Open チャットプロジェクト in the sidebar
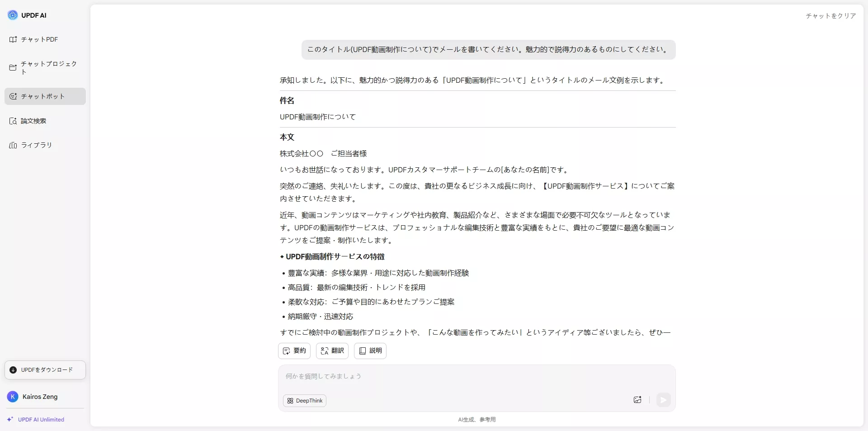This screenshot has width=868, height=431. (x=45, y=68)
